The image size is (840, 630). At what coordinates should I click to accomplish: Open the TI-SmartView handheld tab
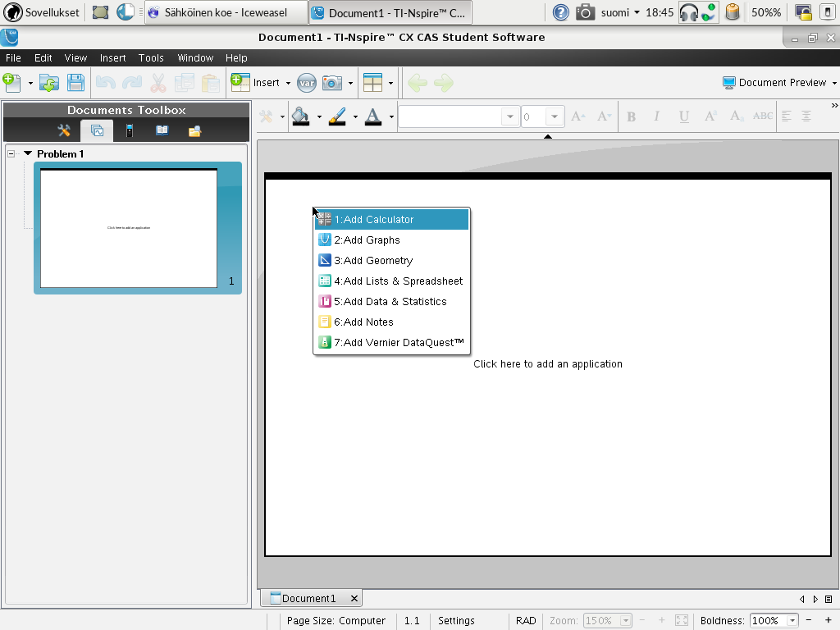pos(130,130)
